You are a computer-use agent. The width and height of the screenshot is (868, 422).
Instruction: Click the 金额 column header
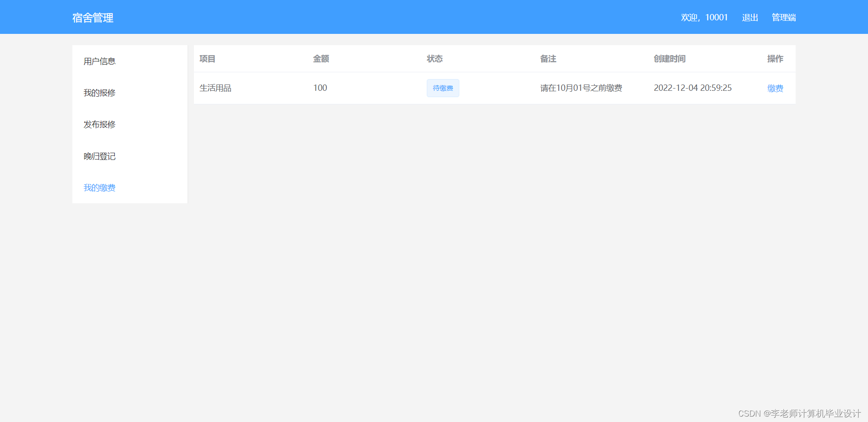321,59
